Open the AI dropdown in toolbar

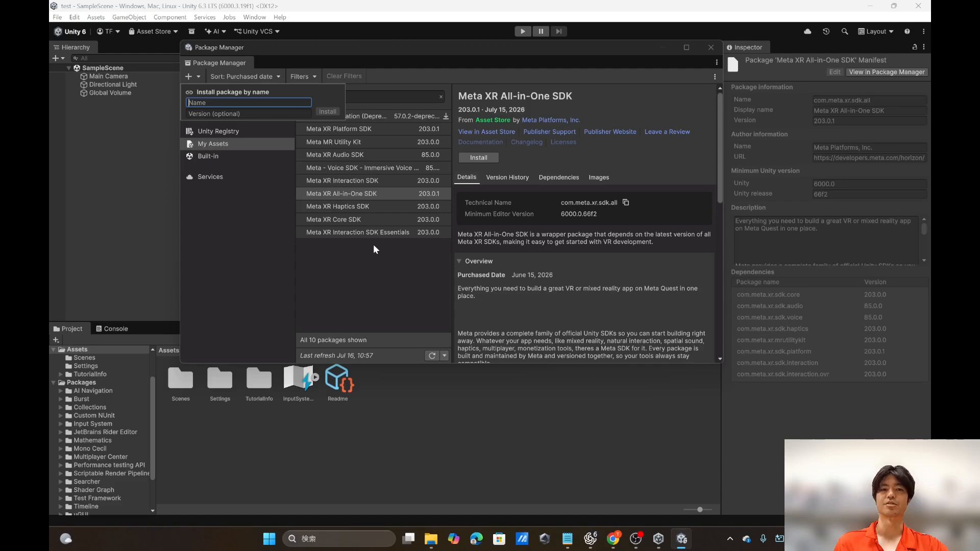pyautogui.click(x=215, y=32)
